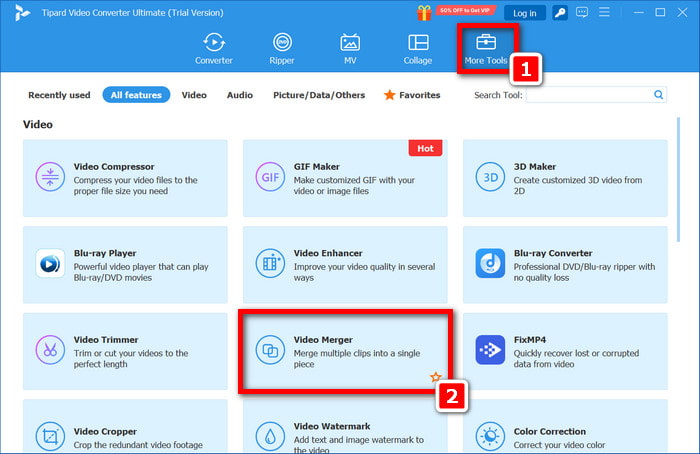Screen dimensions: 700x454
Task: Close the Tipard window
Action: click(x=682, y=12)
